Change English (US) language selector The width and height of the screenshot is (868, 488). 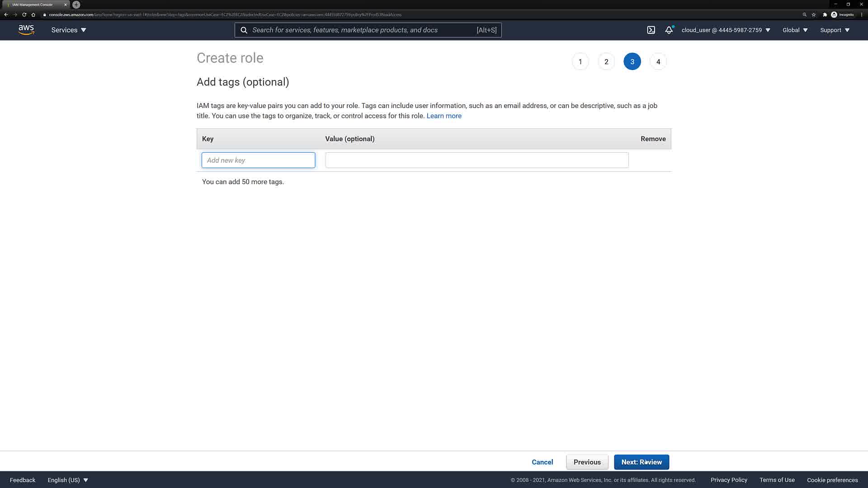(68, 480)
